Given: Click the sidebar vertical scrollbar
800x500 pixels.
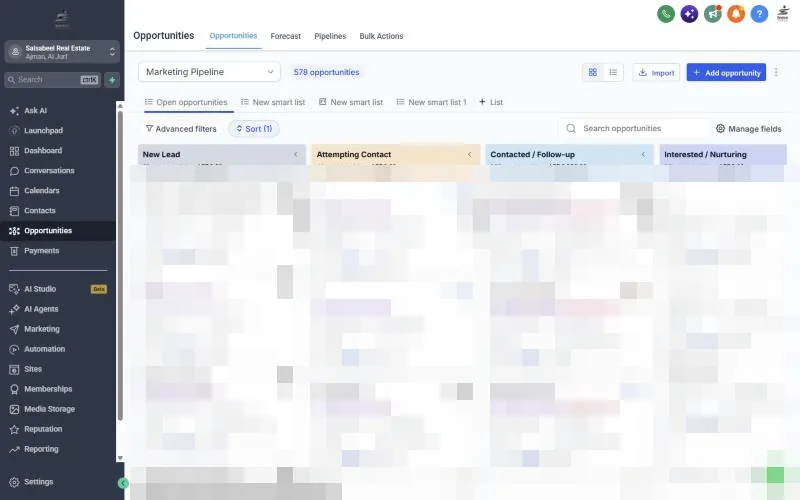Looking at the screenshot, I should tap(120, 265).
